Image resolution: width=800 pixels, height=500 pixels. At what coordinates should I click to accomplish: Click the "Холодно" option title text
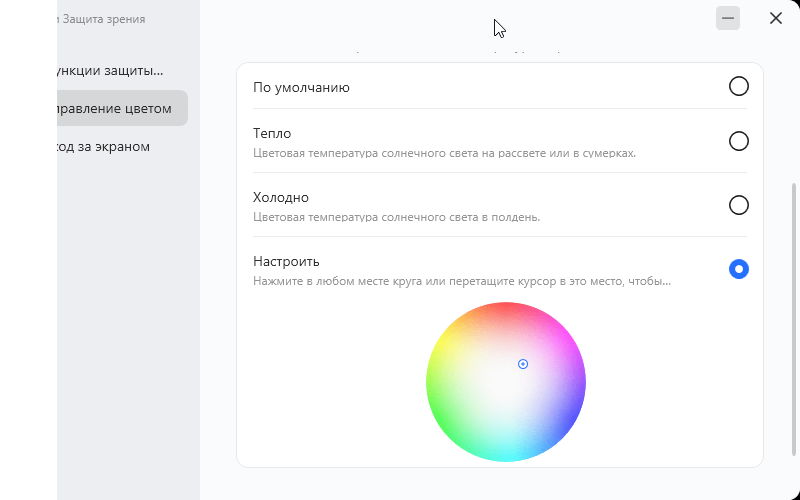281,197
